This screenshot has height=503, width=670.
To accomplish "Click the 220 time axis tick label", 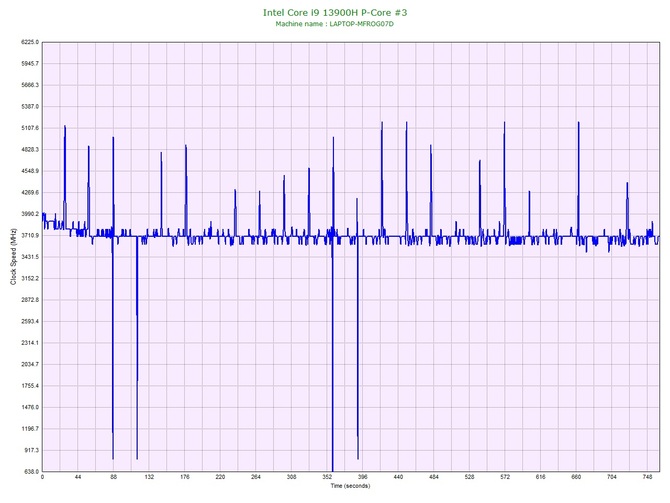I will coord(220,477).
